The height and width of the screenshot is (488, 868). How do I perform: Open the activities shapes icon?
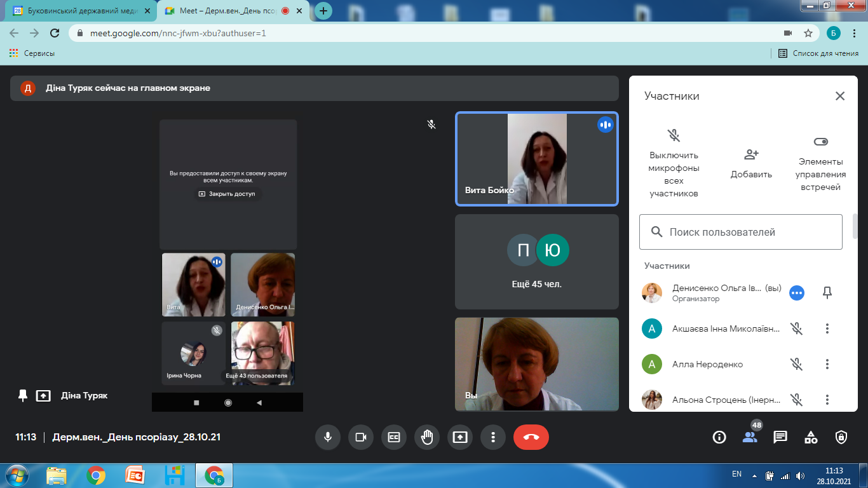[811, 437]
